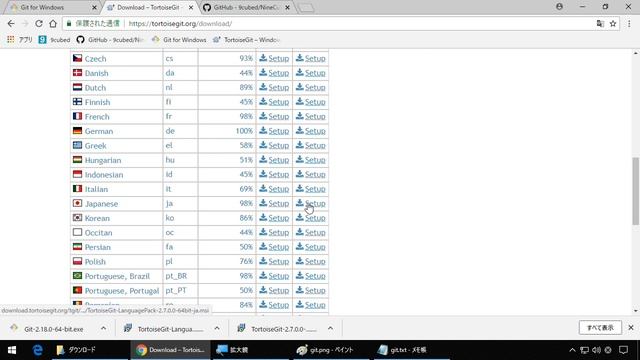
Task: Launch Edge from the taskbar
Action: click(x=38, y=350)
